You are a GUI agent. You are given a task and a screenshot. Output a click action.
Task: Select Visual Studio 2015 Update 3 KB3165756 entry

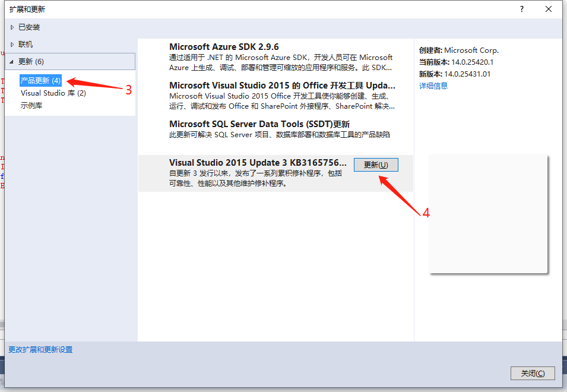tap(275, 173)
